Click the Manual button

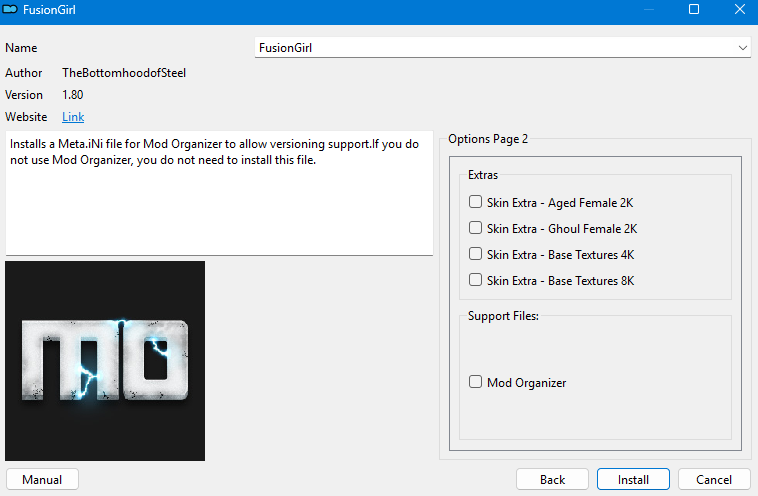(42, 480)
